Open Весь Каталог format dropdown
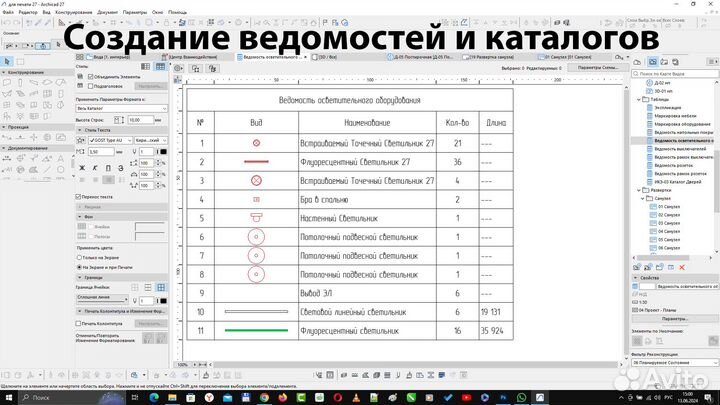The height and width of the screenshot is (405, 720). click(x=122, y=108)
